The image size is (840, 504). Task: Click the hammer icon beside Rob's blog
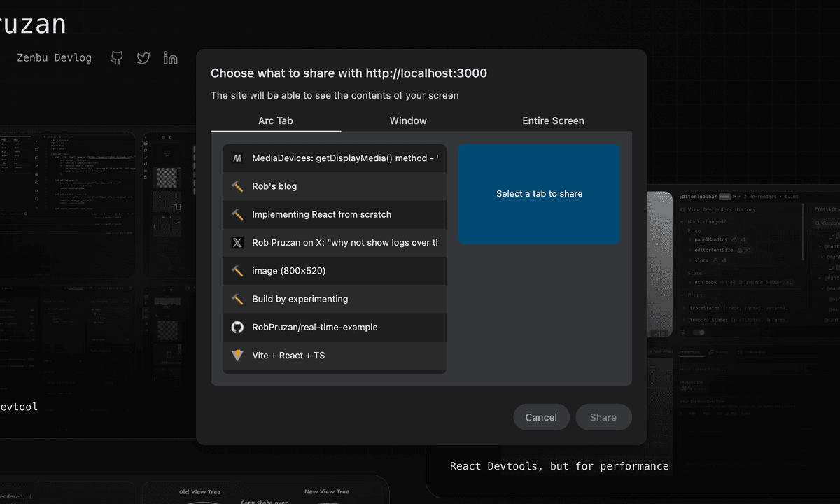pos(237,186)
